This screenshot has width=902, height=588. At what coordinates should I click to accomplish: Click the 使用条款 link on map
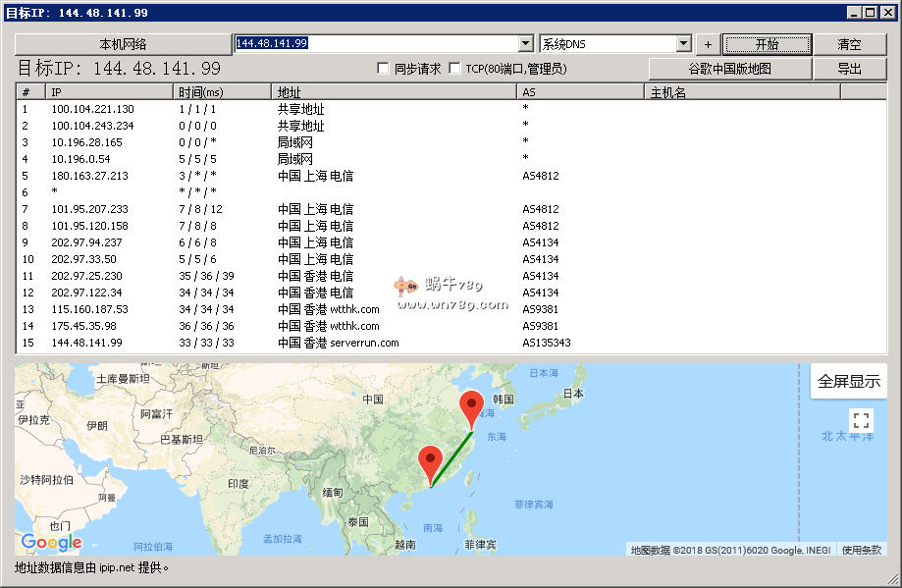pos(861,550)
